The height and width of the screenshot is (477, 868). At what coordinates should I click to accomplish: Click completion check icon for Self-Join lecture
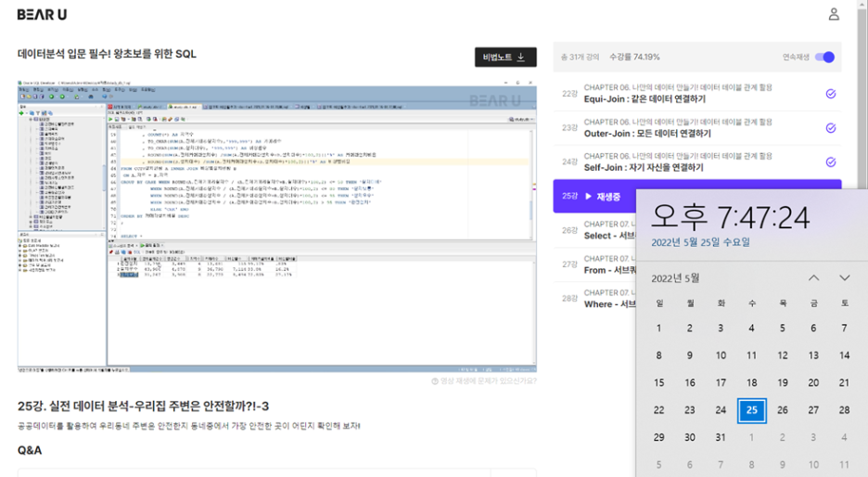831,162
